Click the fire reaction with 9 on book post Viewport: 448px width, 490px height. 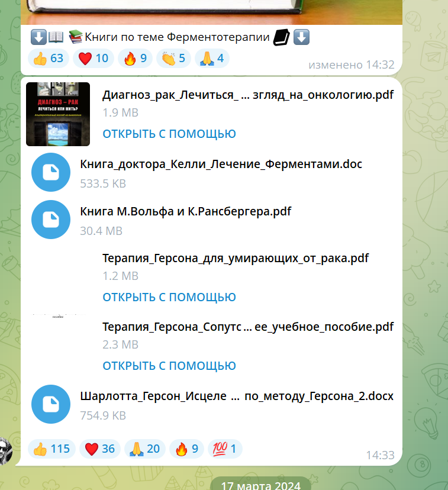(135, 58)
